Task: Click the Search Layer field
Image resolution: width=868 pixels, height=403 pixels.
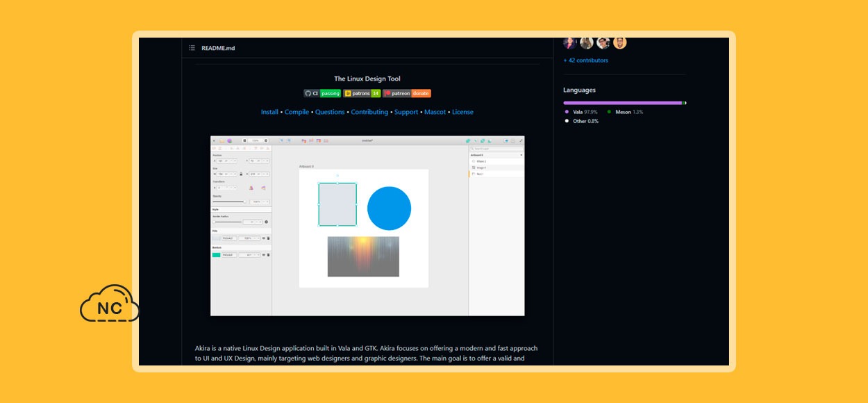Action: tap(496, 149)
